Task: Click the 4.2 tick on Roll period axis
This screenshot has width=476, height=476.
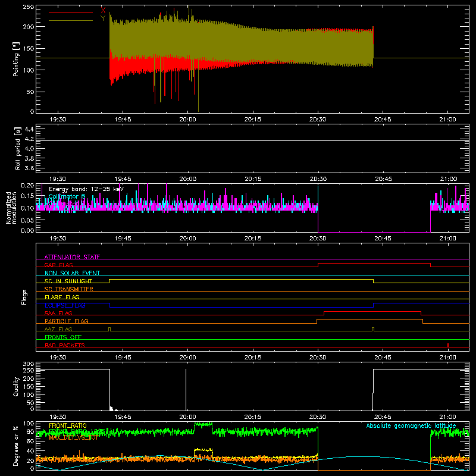Action: (x=29, y=139)
